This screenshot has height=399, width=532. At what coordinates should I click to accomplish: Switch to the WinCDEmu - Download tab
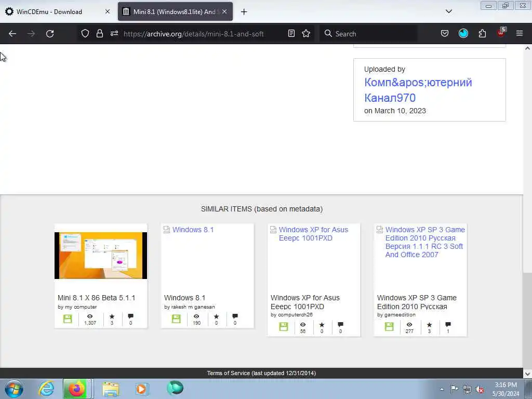[49, 11]
